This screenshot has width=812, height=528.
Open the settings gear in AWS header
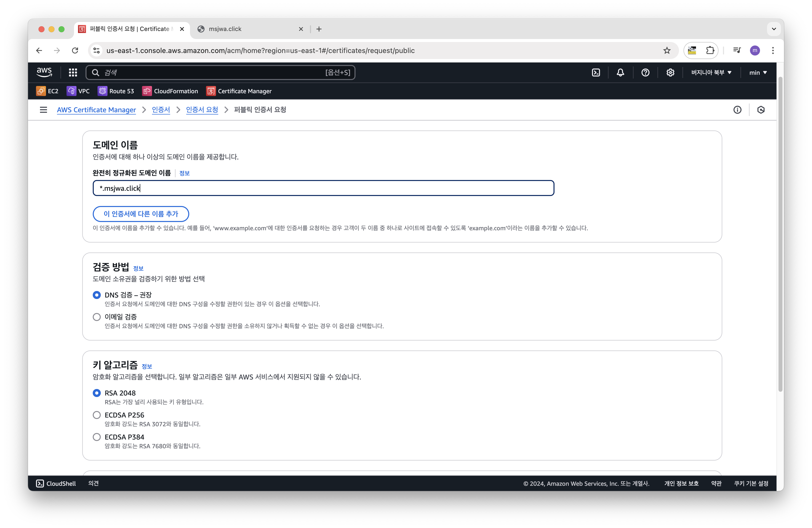pos(670,72)
